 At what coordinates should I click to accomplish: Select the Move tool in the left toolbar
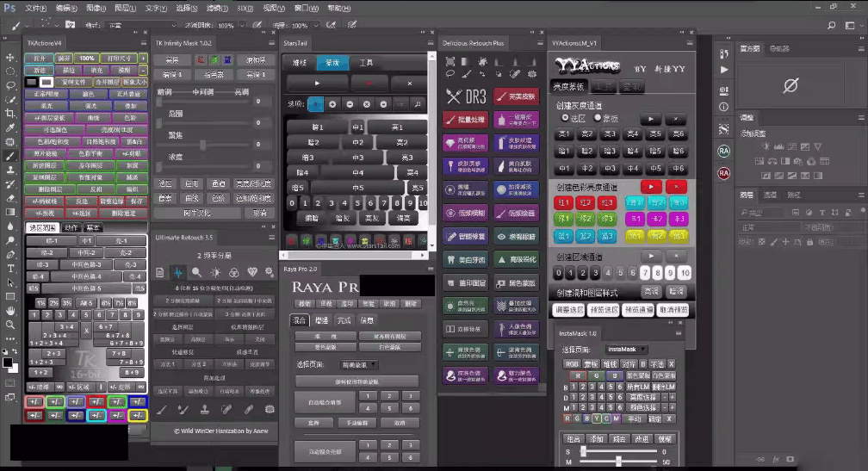10,58
